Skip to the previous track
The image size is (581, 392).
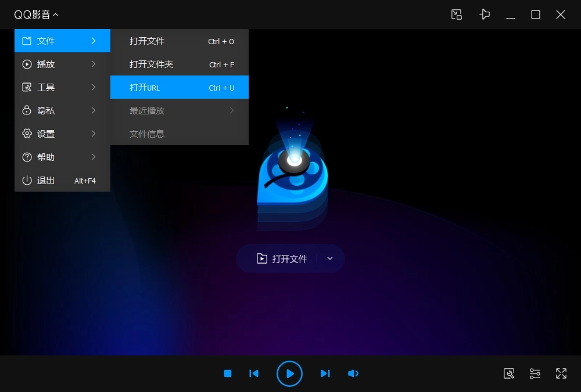coord(254,373)
